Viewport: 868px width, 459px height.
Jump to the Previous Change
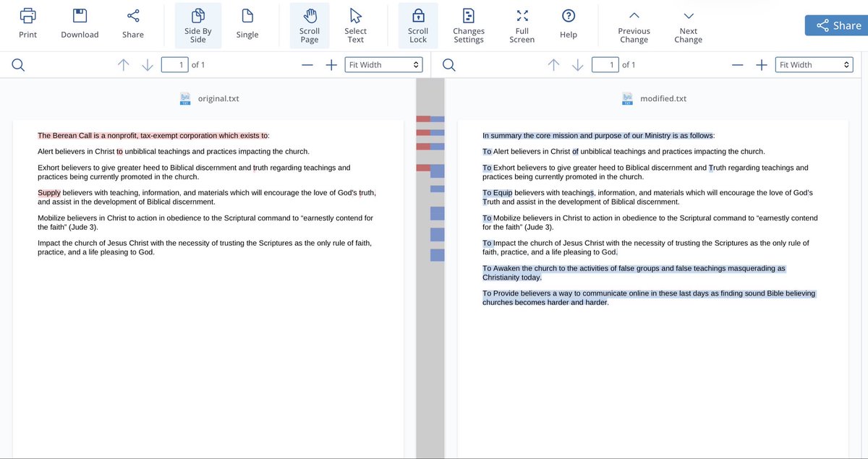(x=634, y=26)
